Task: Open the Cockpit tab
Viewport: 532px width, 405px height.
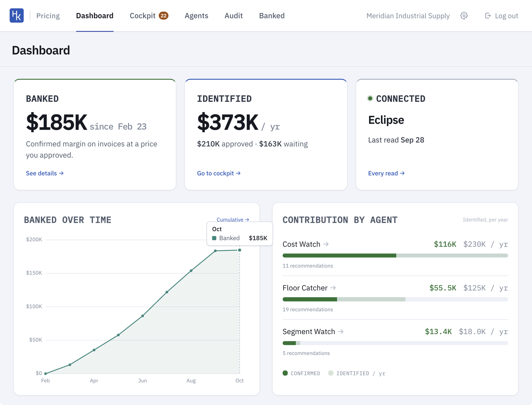Action: pyautogui.click(x=143, y=16)
